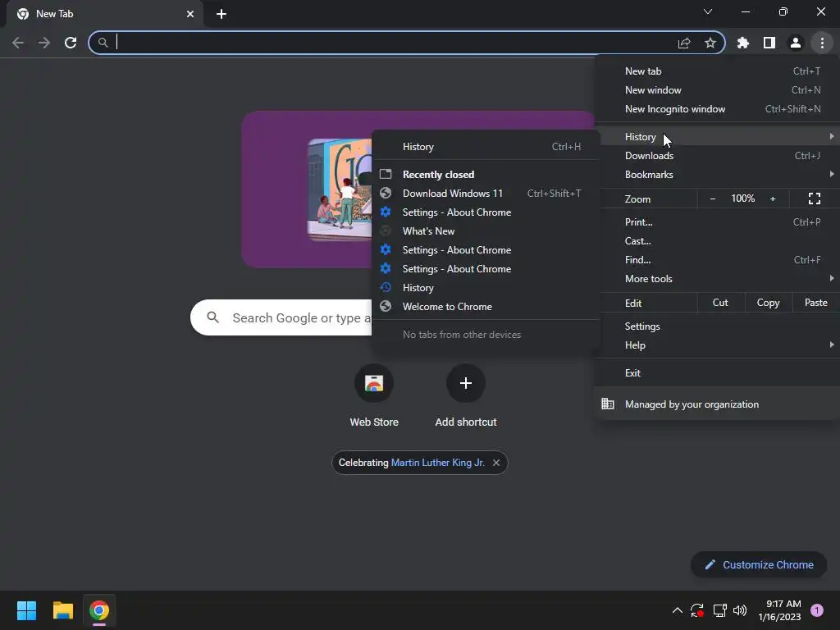Open Settings from the Chrome menu
This screenshot has width=840, height=630.
tap(717, 326)
